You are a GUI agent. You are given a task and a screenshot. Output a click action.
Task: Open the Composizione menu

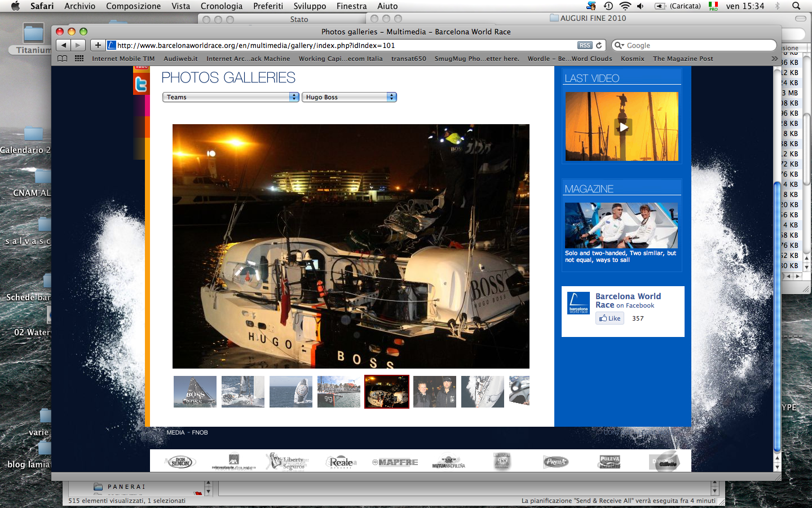pyautogui.click(x=133, y=6)
